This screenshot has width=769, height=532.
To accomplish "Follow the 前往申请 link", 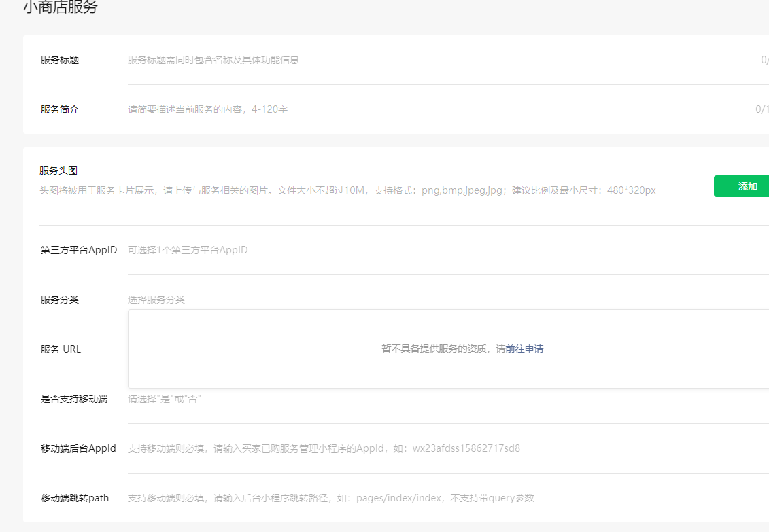I will 524,349.
